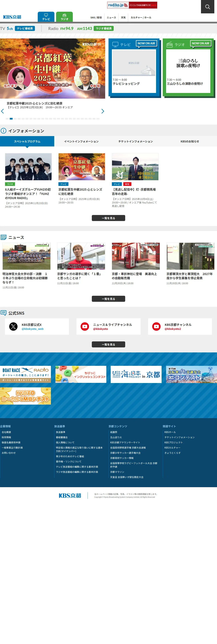Open 海と日本 PROJECT in 京都 banner
The height and width of the screenshot is (644, 217).
[136, 374]
